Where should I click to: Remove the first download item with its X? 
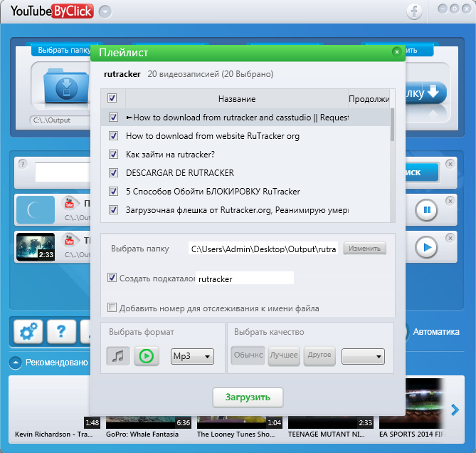[x=450, y=201]
